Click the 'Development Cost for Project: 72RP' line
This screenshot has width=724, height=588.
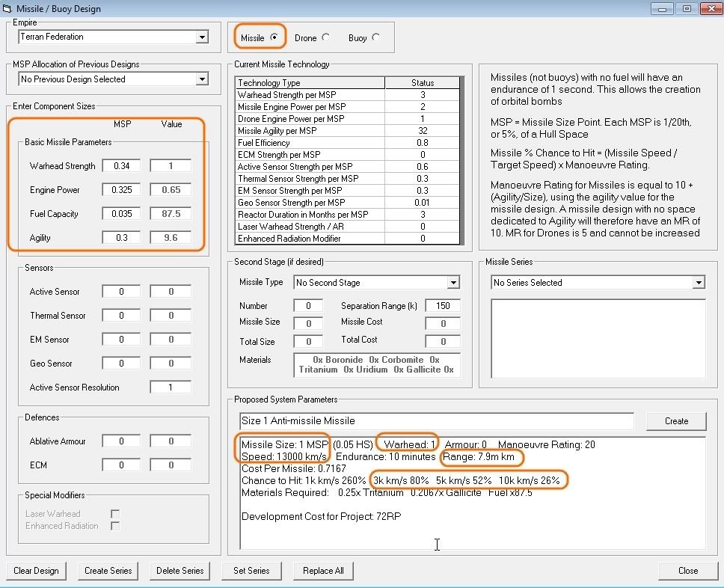coord(322,516)
